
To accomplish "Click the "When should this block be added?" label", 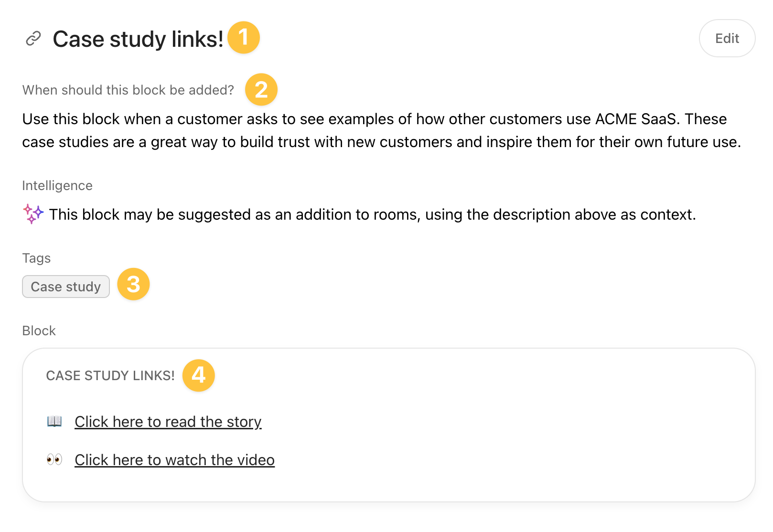I will (128, 90).
